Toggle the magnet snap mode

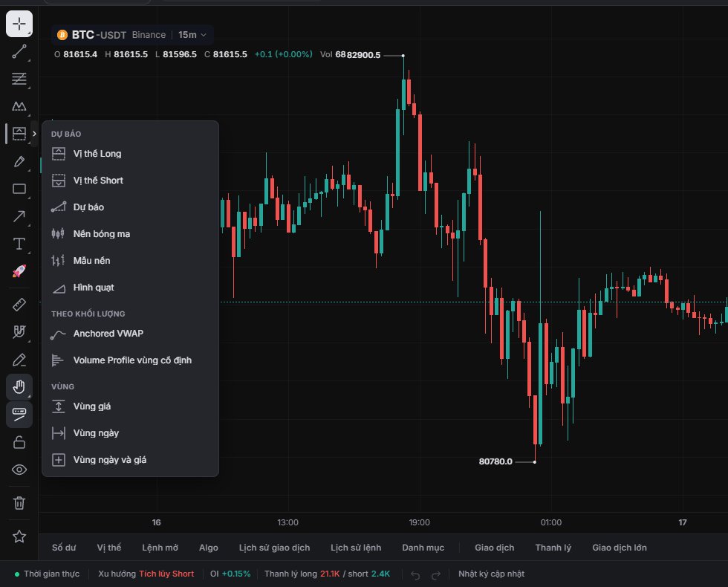click(x=19, y=331)
